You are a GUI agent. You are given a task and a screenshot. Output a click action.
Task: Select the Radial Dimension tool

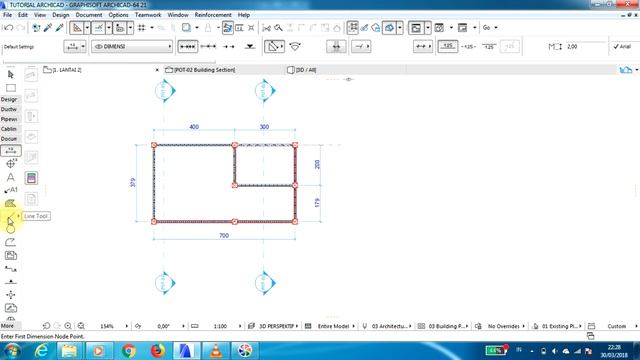11,164
